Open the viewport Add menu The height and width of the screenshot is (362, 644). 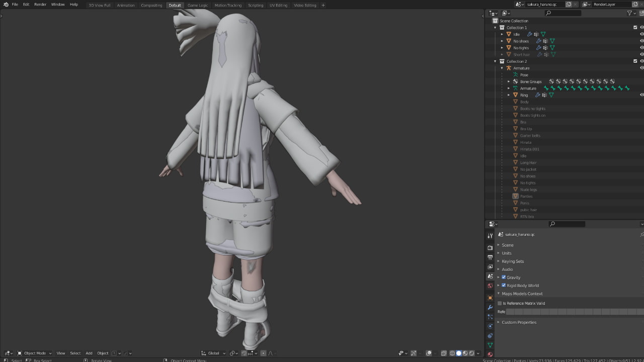click(89, 353)
